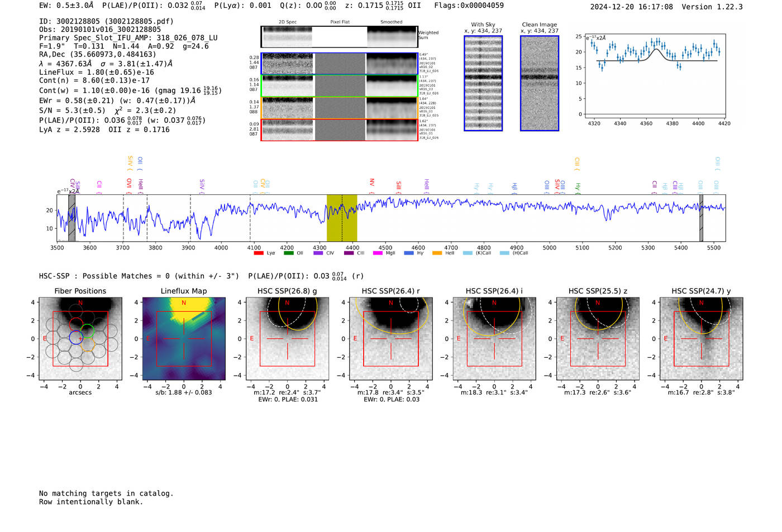Click the 2D Spec column header

coord(288,22)
